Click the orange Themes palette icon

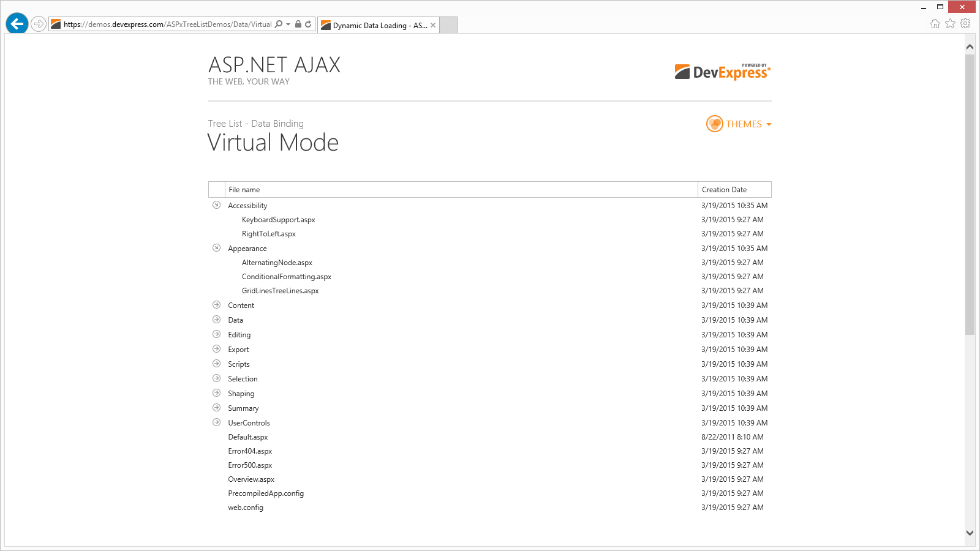coord(715,124)
